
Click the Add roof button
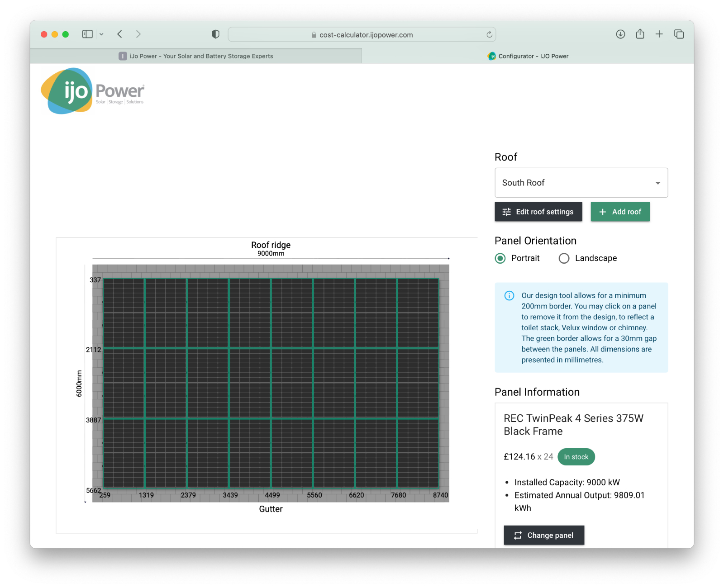click(620, 212)
